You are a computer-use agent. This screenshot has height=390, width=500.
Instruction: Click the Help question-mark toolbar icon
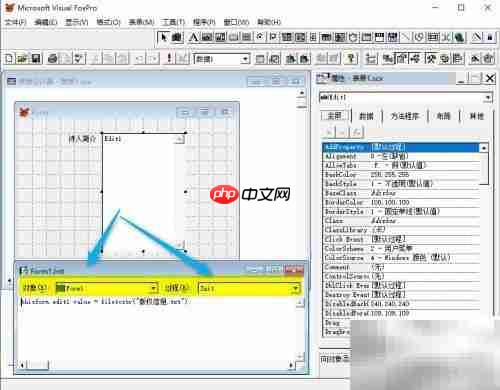(x=350, y=59)
